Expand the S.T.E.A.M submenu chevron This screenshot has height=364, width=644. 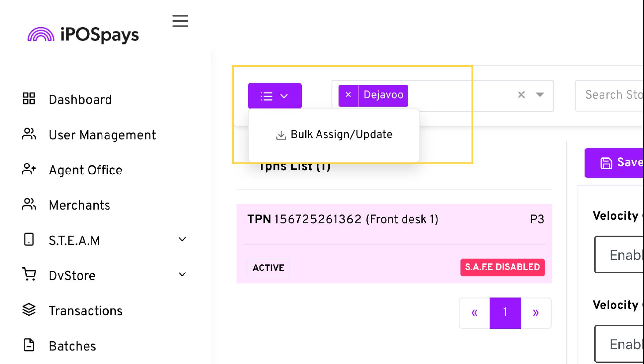[182, 239]
